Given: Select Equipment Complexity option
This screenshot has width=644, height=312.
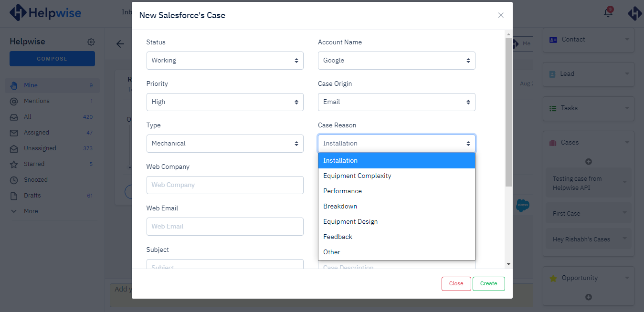Looking at the screenshot, I should tap(357, 176).
